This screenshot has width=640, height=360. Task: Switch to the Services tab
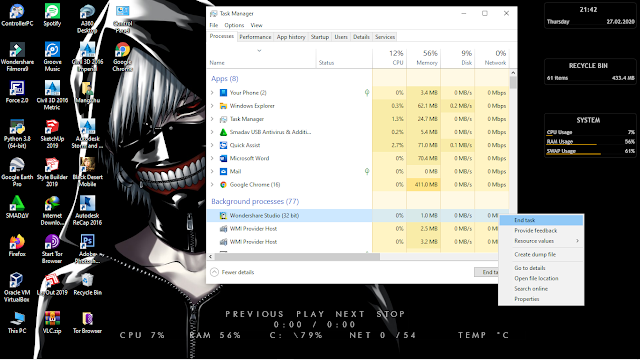coord(385,37)
